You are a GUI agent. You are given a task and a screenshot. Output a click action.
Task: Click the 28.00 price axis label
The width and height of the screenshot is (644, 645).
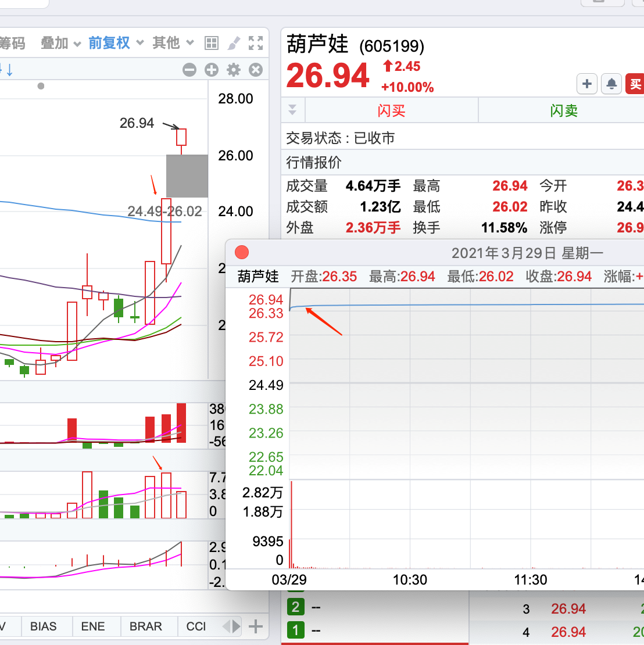pyautogui.click(x=235, y=98)
